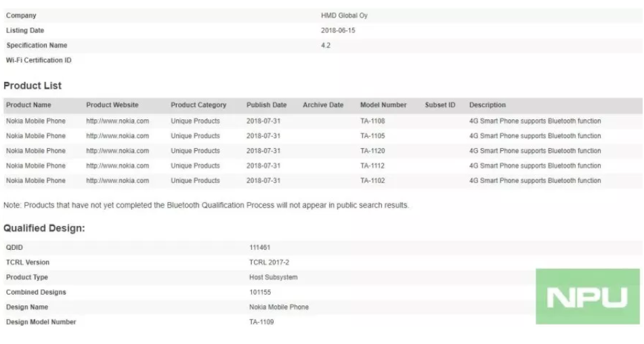The image size is (644, 344).
Task: Click the Archive Date column header
Action: point(323,105)
